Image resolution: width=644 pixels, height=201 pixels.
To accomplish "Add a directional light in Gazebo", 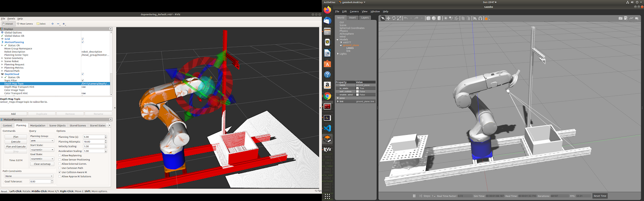I will tap(456, 18).
